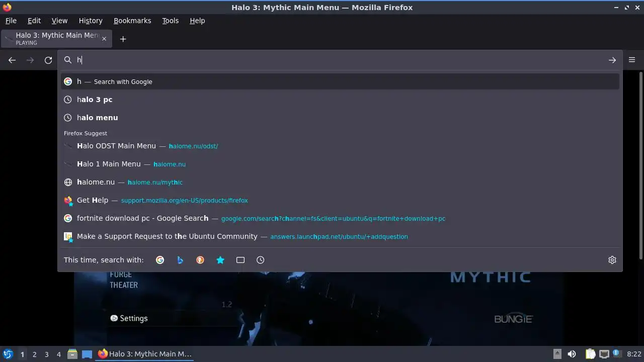Open the file manager taskbar icon
The width and height of the screenshot is (644, 362).
72,354
